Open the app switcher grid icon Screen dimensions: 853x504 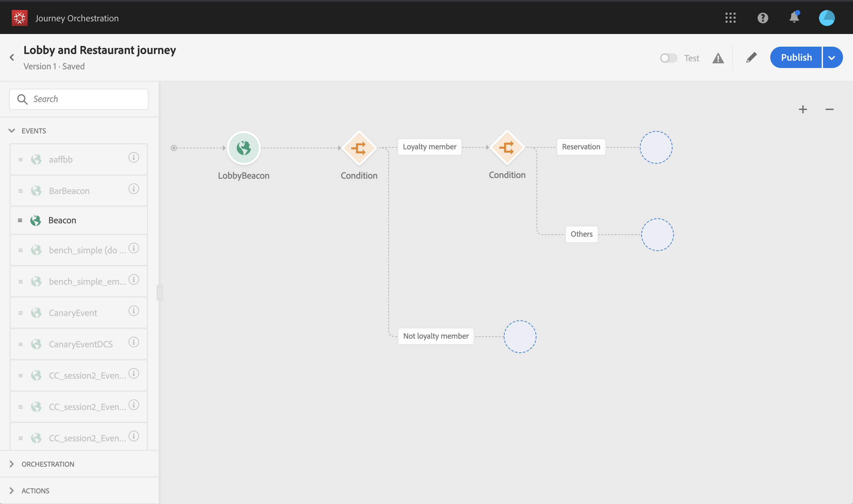(730, 18)
